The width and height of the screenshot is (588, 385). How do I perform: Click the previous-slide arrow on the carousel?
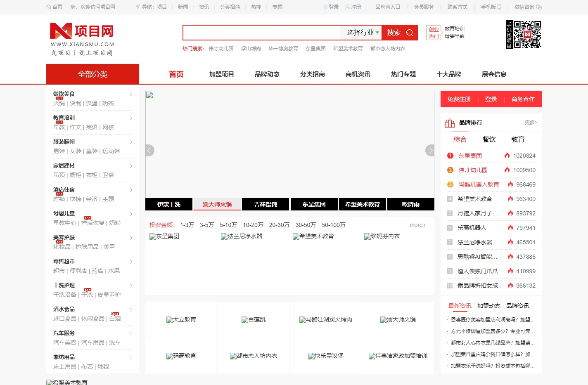149,150
